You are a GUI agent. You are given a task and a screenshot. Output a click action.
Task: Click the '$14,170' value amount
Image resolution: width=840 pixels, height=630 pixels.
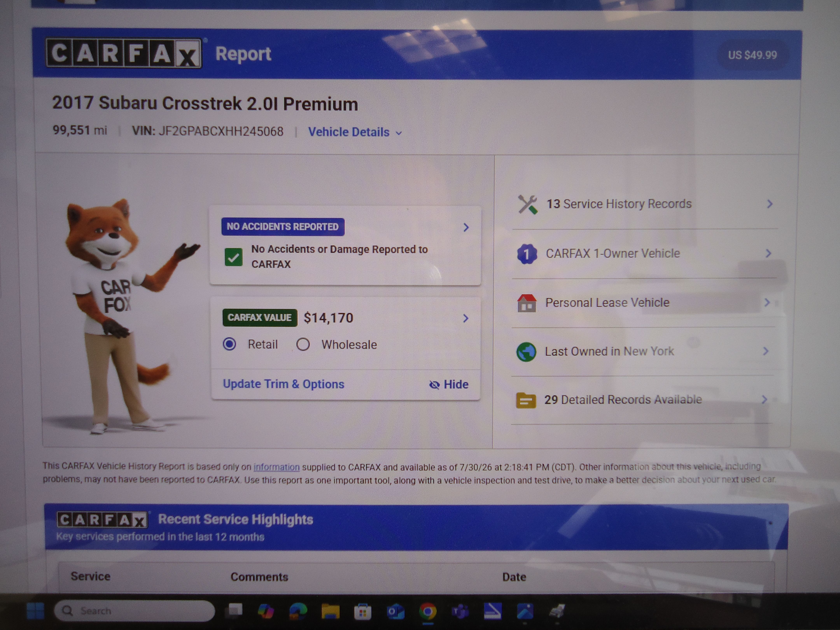pyautogui.click(x=328, y=318)
